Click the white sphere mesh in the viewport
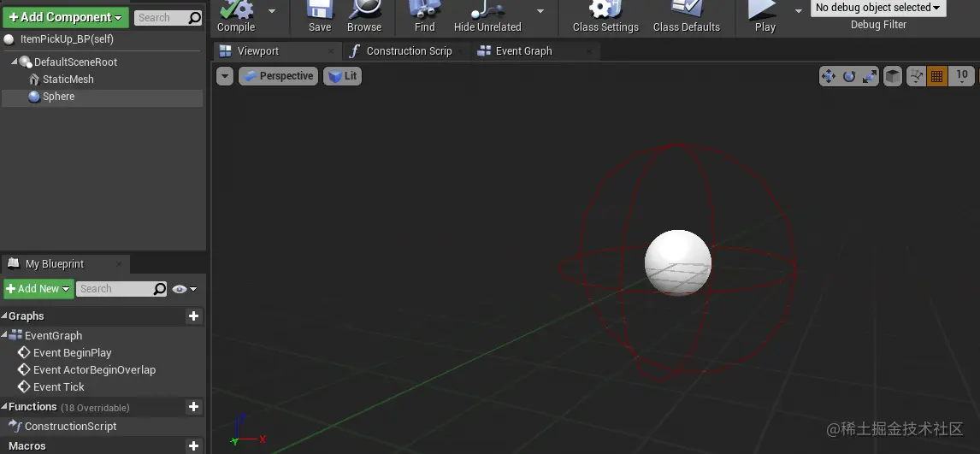The image size is (980, 454). point(678,262)
